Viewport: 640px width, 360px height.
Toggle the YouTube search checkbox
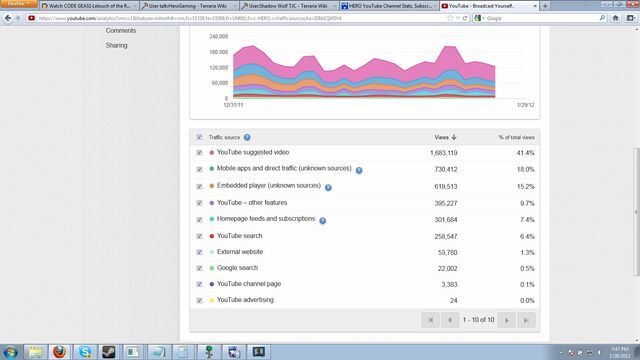[199, 236]
